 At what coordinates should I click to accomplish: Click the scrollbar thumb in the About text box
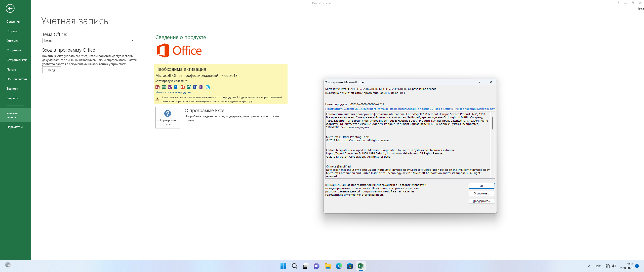click(x=493, y=123)
